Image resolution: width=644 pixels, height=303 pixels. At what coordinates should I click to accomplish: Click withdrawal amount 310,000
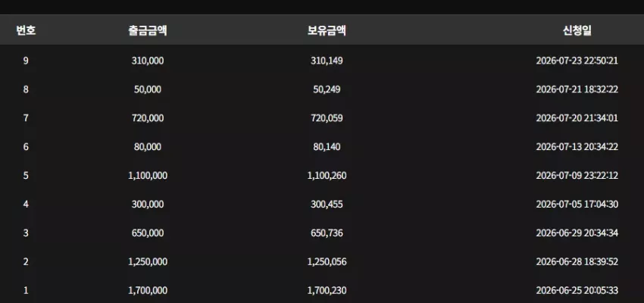coord(148,61)
